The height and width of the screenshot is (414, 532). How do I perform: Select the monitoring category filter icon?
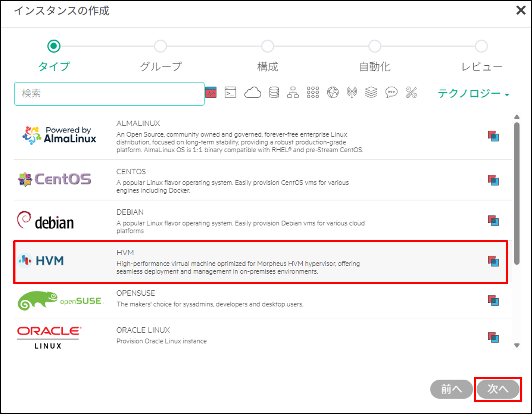(x=211, y=93)
